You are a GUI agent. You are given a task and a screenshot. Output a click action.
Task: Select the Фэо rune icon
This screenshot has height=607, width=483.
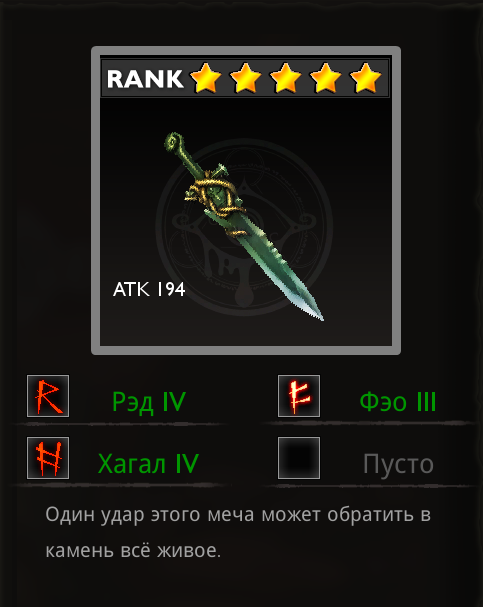tap(299, 396)
